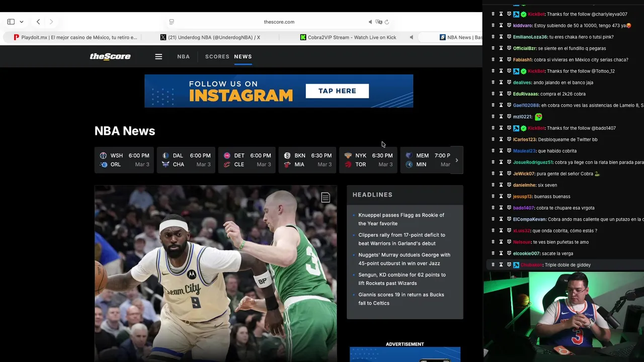
Task: Click theScore logo
Action: pos(110,56)
